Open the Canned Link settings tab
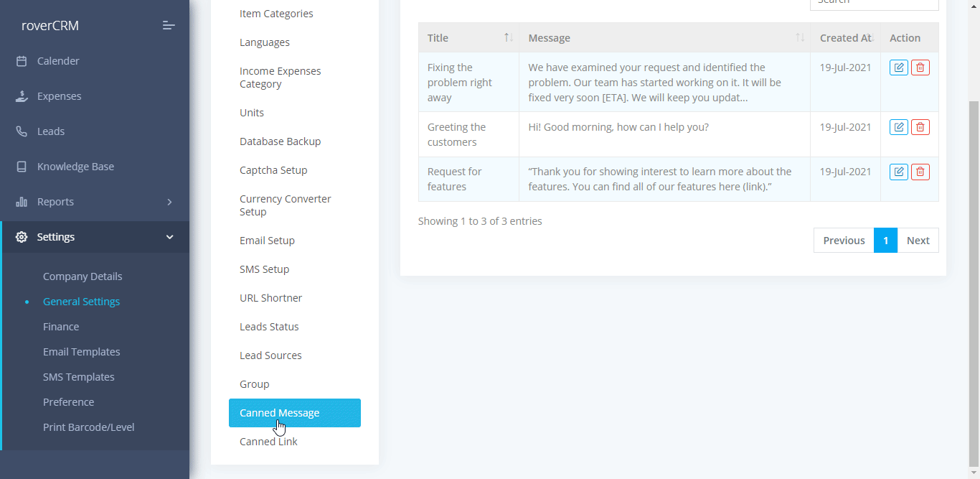The width and height of the screenshot is (980, 479). pyautogui.click(x=268, y=442)
